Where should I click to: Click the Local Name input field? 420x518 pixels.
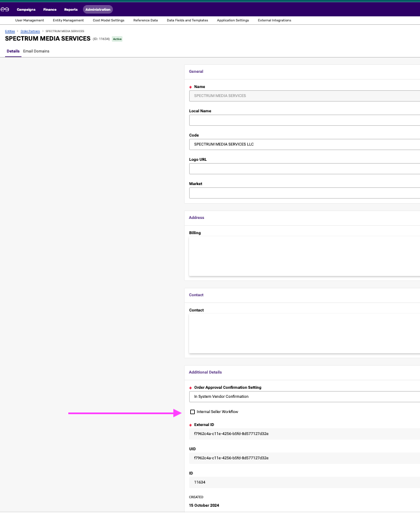click(x=304, y=120)
